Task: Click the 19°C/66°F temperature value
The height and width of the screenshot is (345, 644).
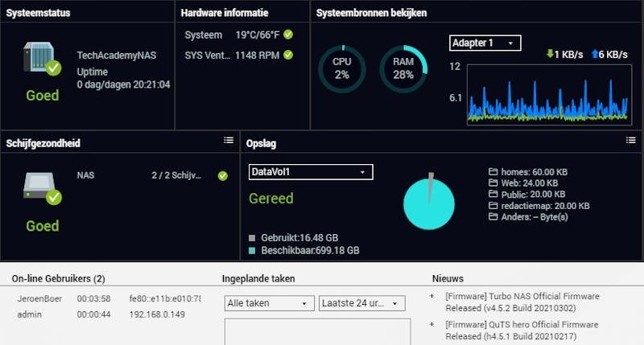Action: pos(258,35)
